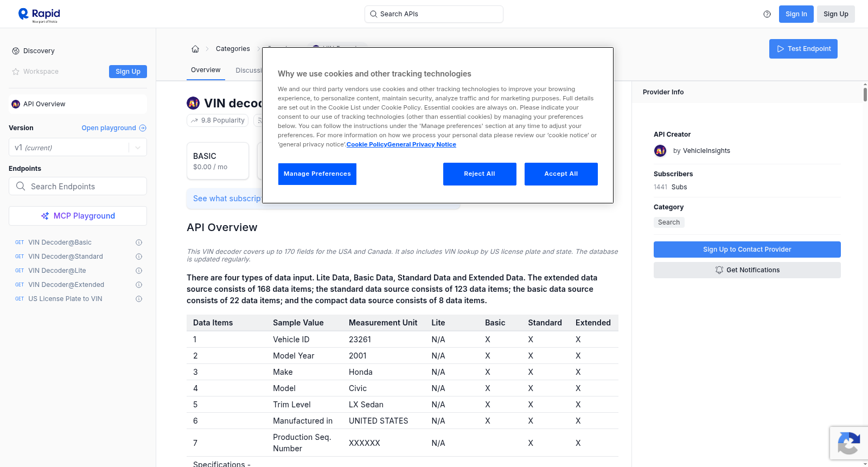This screenshot has height=467, width=868.
Task: Focus the Search APIs field
Action: point(434,14)
